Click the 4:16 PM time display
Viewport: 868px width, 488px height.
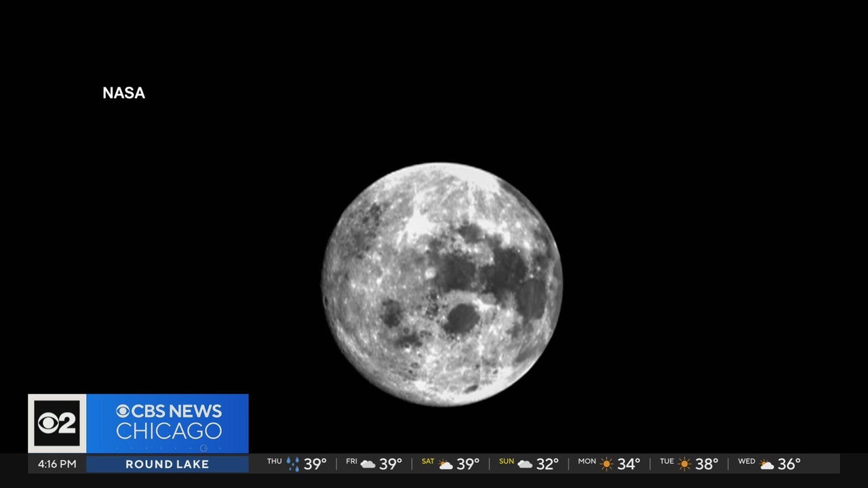[57, 464]
